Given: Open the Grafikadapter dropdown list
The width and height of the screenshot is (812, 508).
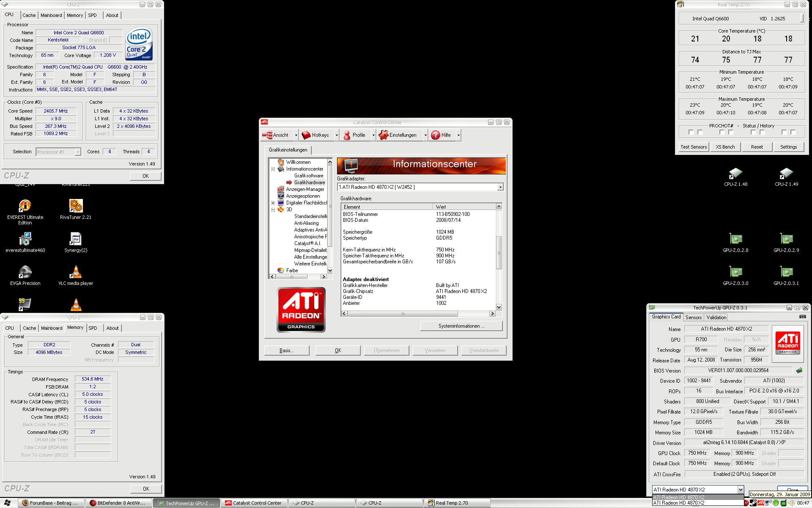Looking at the screenshot, I should click(500, 187).
